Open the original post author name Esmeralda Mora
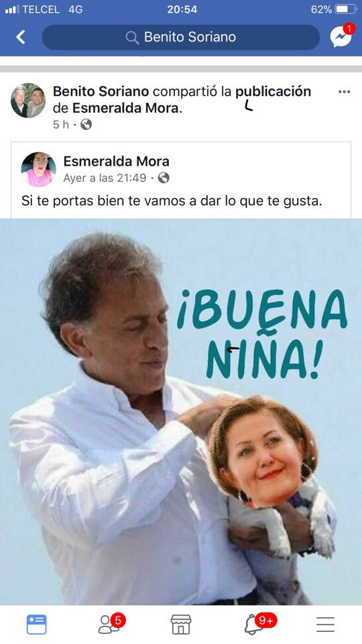 [116, 161]
